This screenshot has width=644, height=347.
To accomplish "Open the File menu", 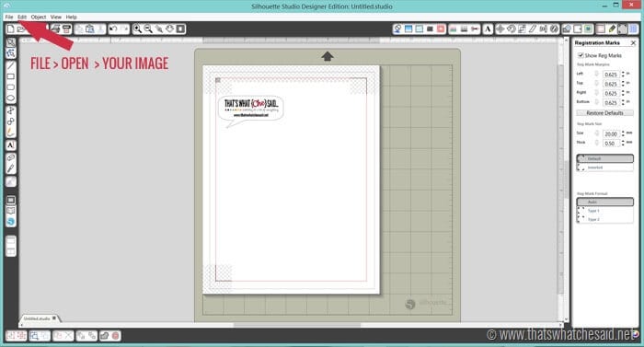I will coord(9,17).
